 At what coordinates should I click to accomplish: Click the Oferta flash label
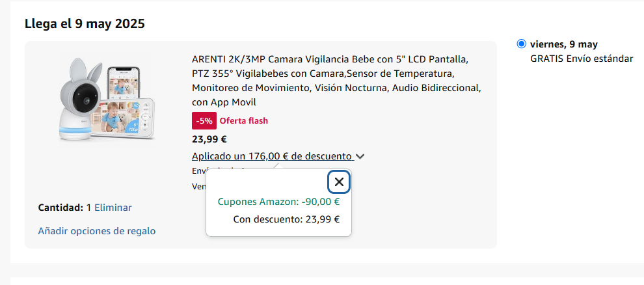point(243,121)
